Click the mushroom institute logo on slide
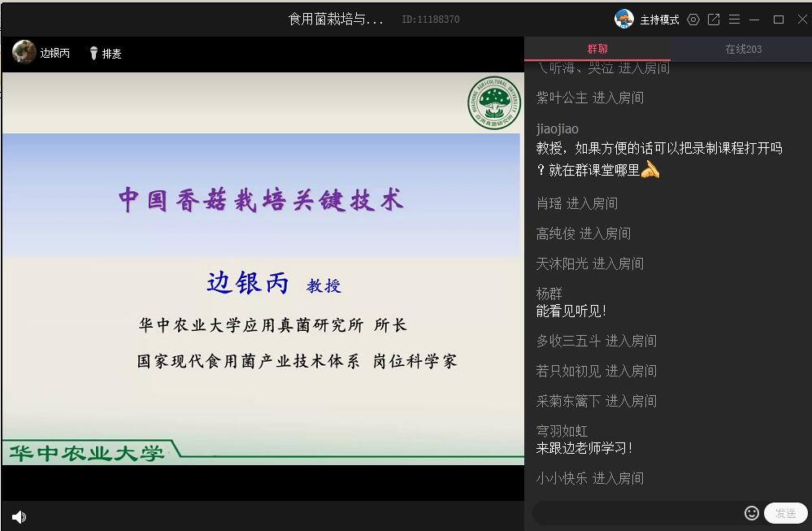812x531 pixels. click(494, 102)
